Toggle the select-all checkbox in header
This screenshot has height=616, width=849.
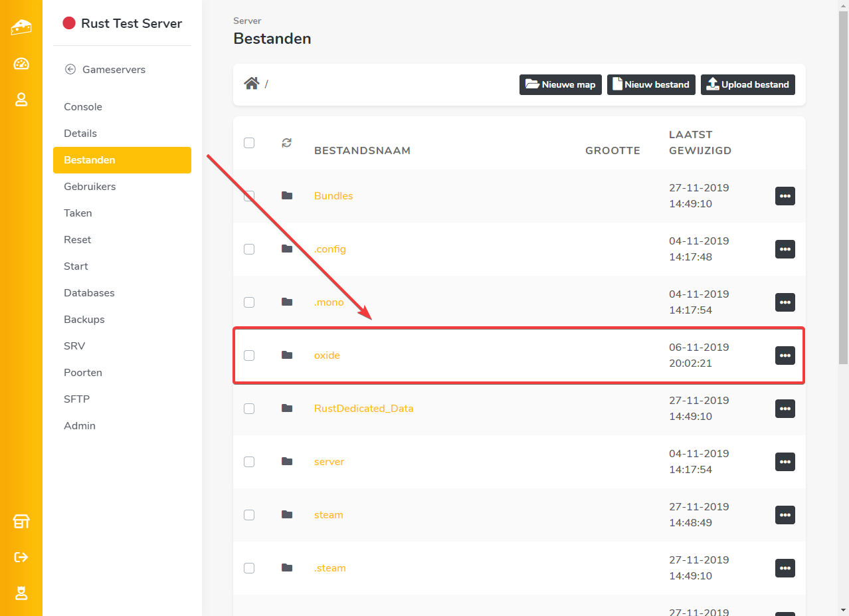249,143
